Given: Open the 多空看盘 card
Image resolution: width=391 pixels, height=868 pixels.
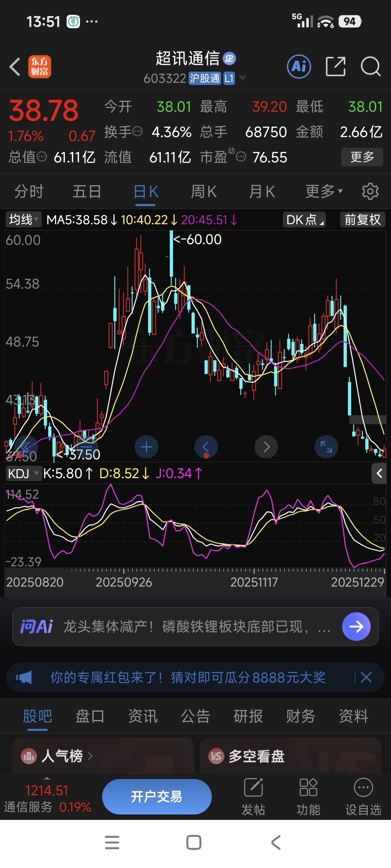Looking at the screenshot, I should (x=291, y=756).
